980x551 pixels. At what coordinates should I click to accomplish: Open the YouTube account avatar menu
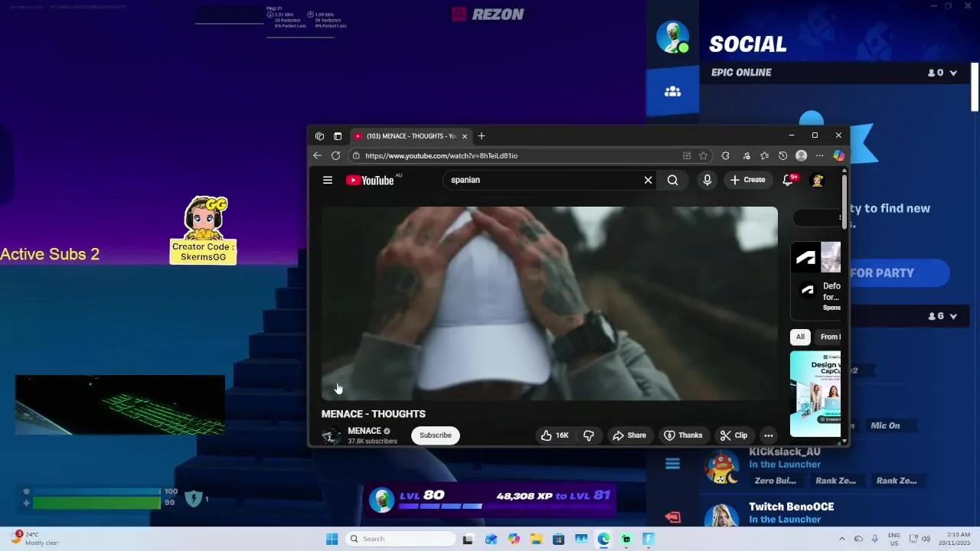coord(818,180)
